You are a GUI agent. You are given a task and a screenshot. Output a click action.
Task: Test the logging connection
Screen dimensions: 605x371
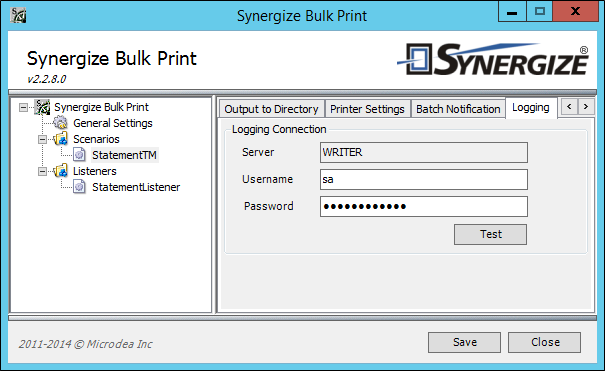tap(490, 234)
